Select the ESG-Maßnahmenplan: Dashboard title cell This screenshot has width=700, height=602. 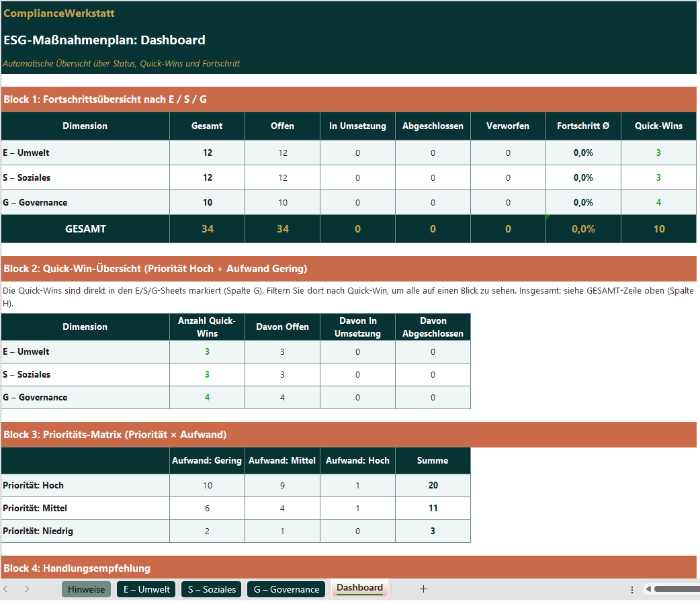(x=104, y=40)
